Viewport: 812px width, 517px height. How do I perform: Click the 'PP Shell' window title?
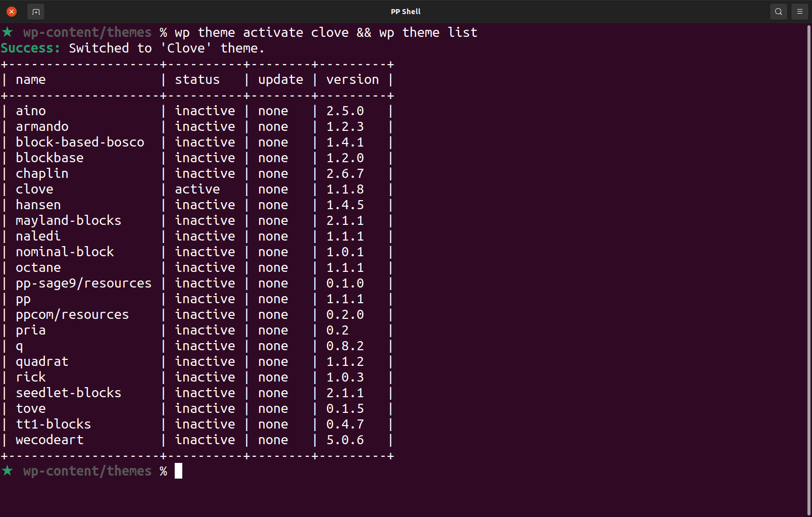coord(405,11)
